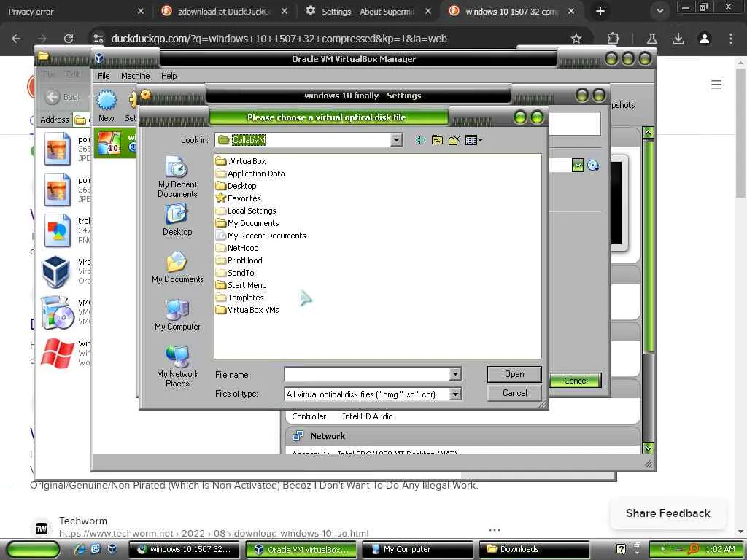Select the PrintHood folder
Viewport: 747px width, 560px height.
coord(239,260)
